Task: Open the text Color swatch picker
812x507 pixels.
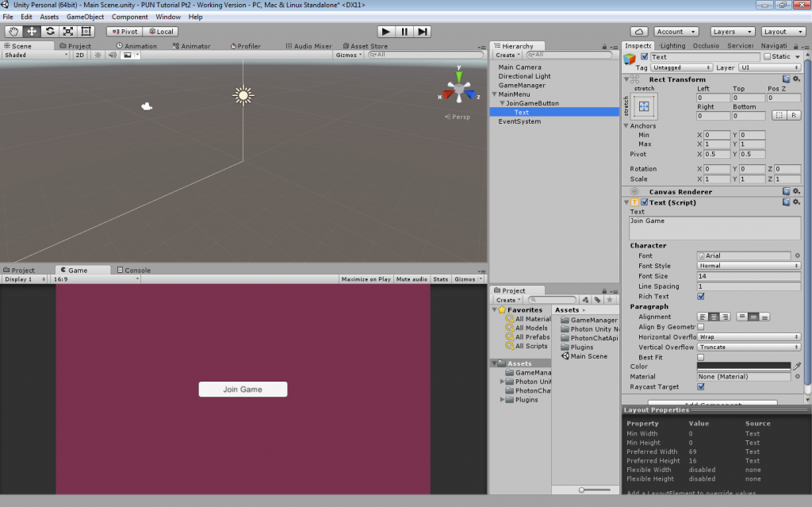Action: [x=745, y=366]
